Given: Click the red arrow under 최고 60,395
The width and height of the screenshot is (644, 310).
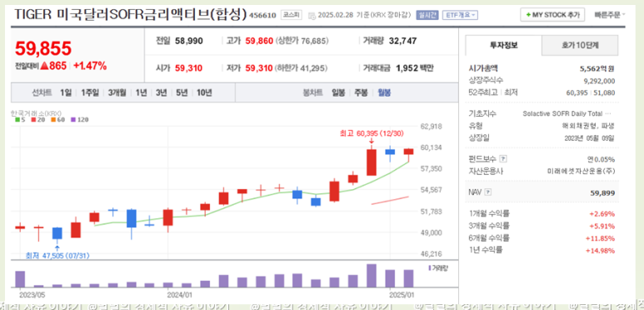Looking at the screenshot, I should pyautogui.click(x=372, y=141).
